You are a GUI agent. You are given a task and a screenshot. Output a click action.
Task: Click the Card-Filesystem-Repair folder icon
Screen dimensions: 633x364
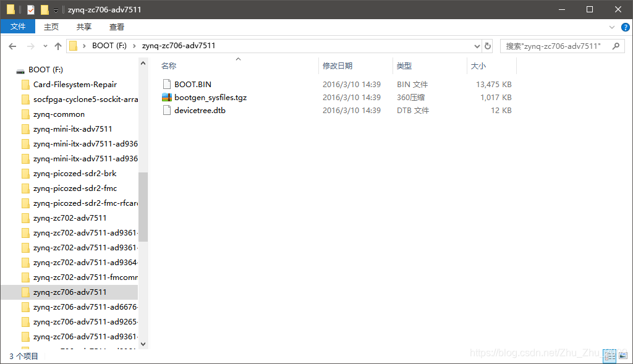point(25,84)
